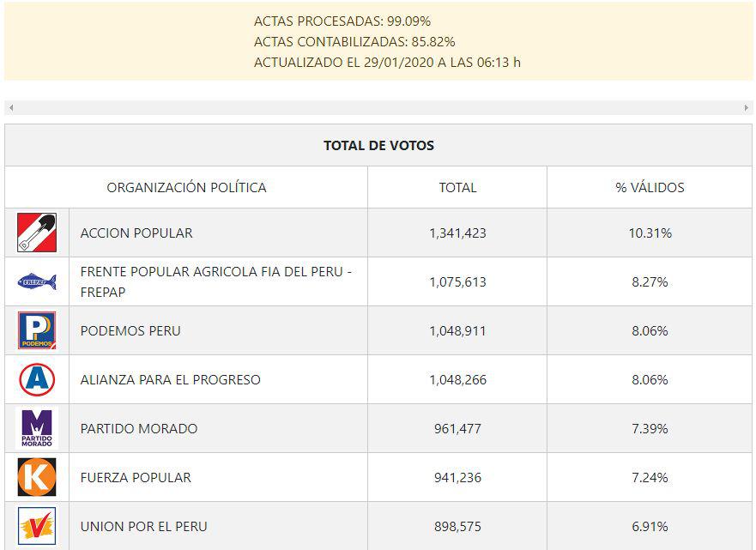
Task: Click the TOTAL DE VOTOS title bar
Action: 378,145
